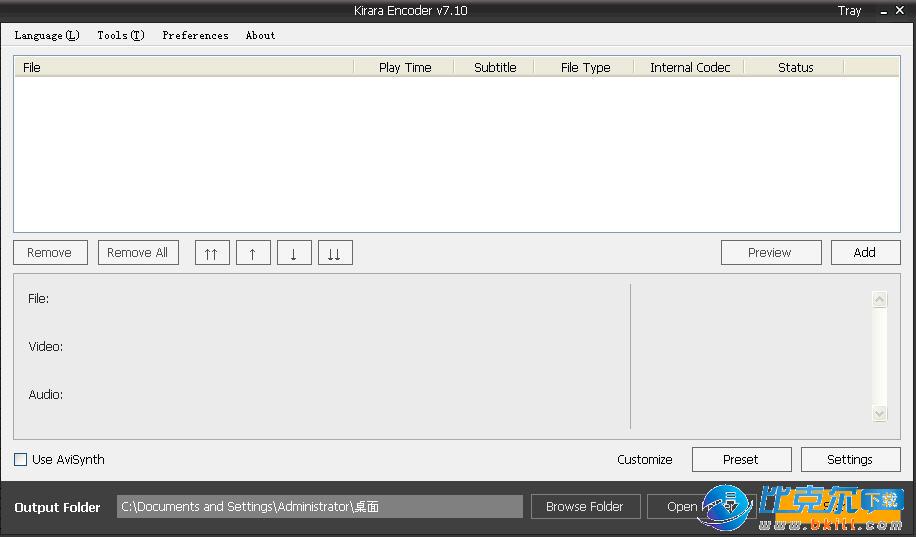Click the info panel scroll-up arrow

tap(880, 299)
